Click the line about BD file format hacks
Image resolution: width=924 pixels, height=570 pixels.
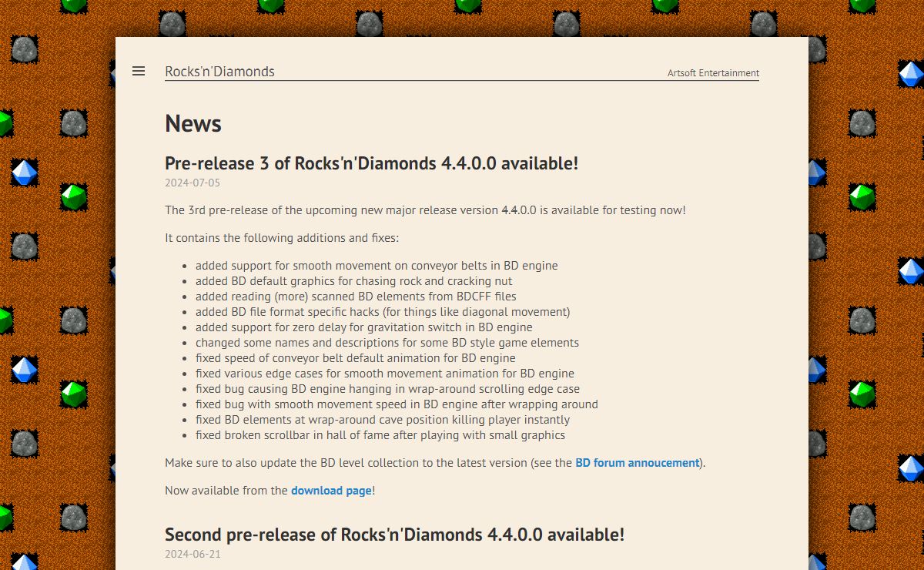click(x=383, y=312)
